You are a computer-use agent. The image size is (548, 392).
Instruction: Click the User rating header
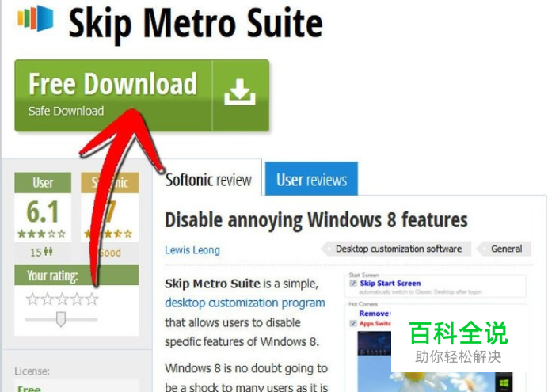pos(43,182)
